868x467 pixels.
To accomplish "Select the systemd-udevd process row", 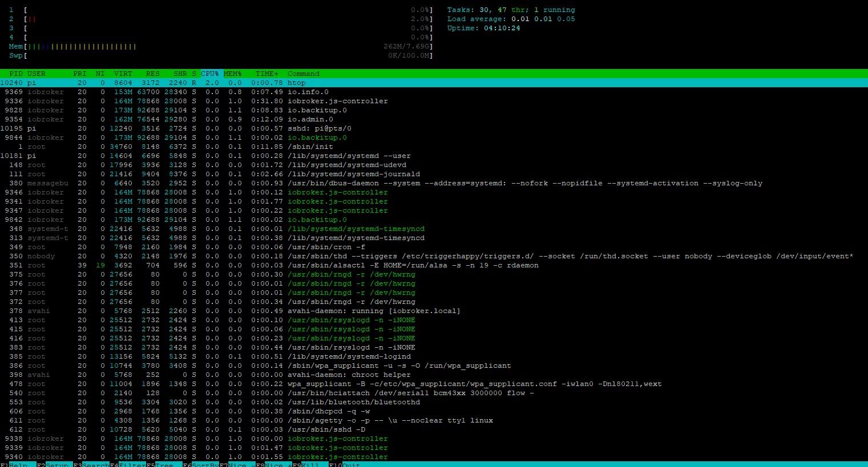I will click(x=434, y=165).
